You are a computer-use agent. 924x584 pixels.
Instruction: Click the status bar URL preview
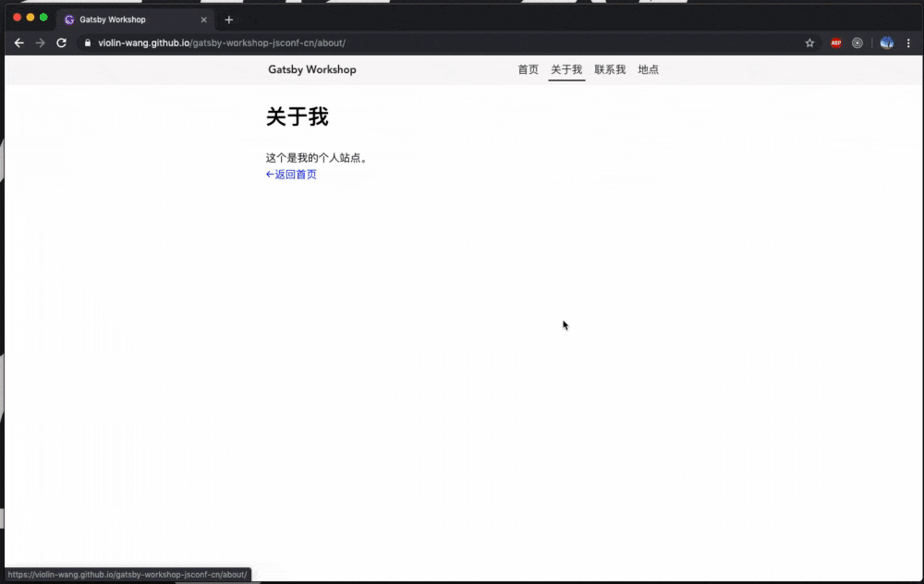click(128, 575)
